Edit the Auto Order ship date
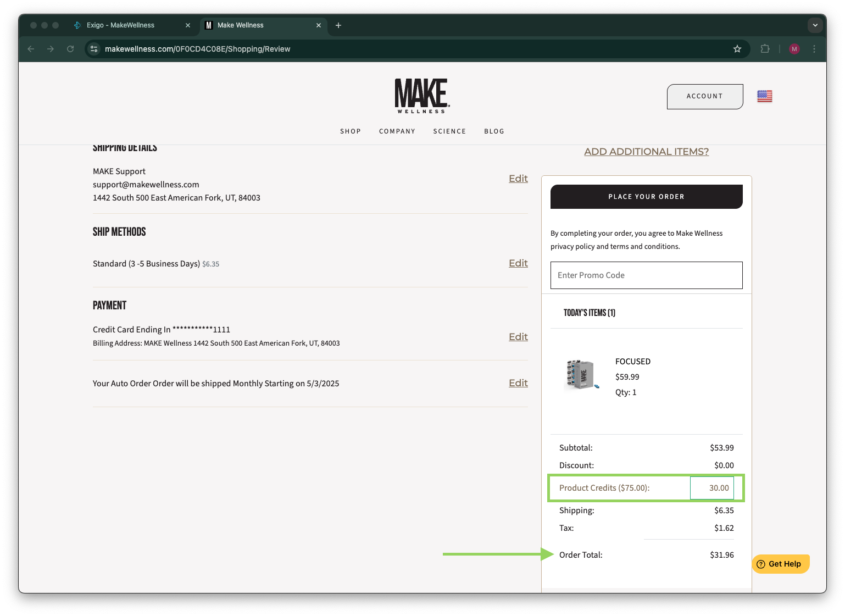This screenshot has height=616, width=845. tap(518, 383)
